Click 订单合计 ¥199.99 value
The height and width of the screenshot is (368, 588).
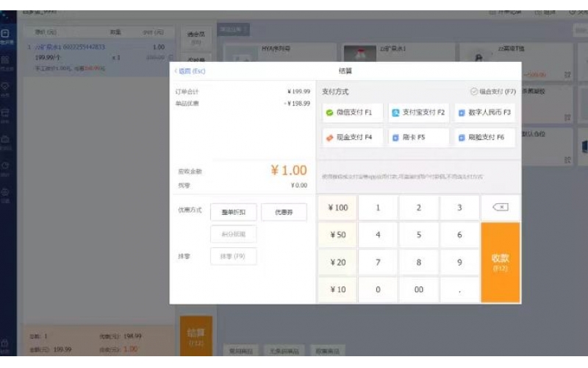pyautogui.click(x=298, y=91)
